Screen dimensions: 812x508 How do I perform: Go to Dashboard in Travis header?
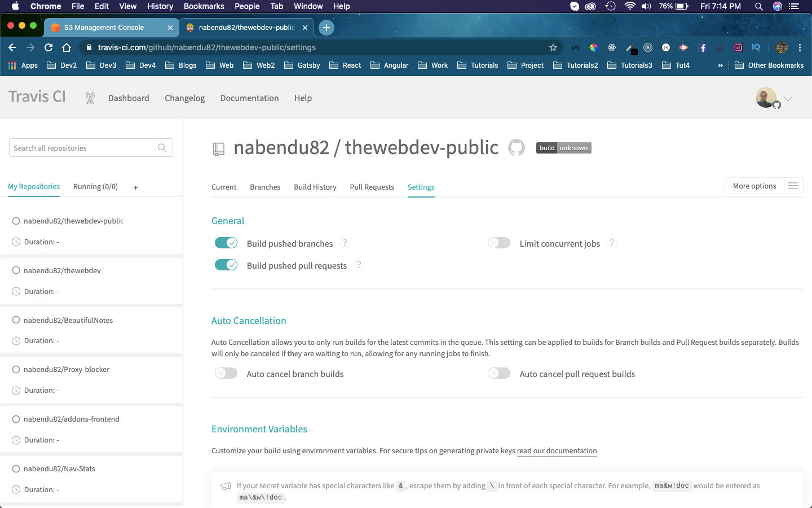(129, 98)
